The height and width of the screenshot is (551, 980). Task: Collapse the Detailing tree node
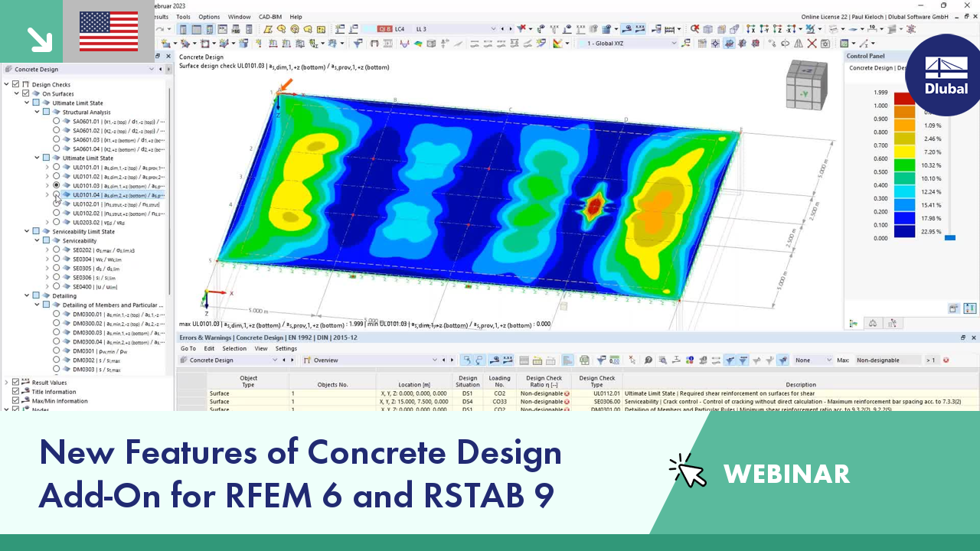pyautogui.click(x=26, y=295)
